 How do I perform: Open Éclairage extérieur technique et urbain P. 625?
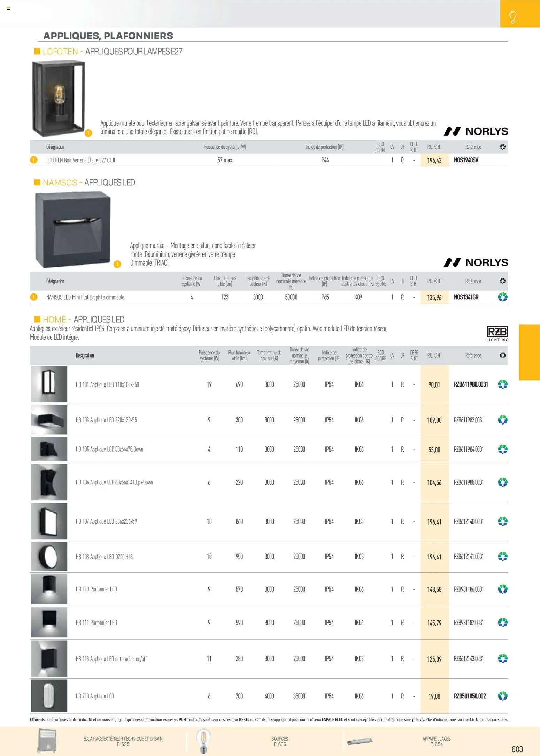(123, 741)
